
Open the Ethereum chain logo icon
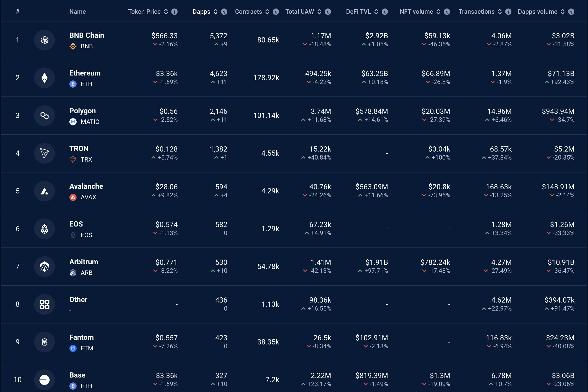pos(45,78)
